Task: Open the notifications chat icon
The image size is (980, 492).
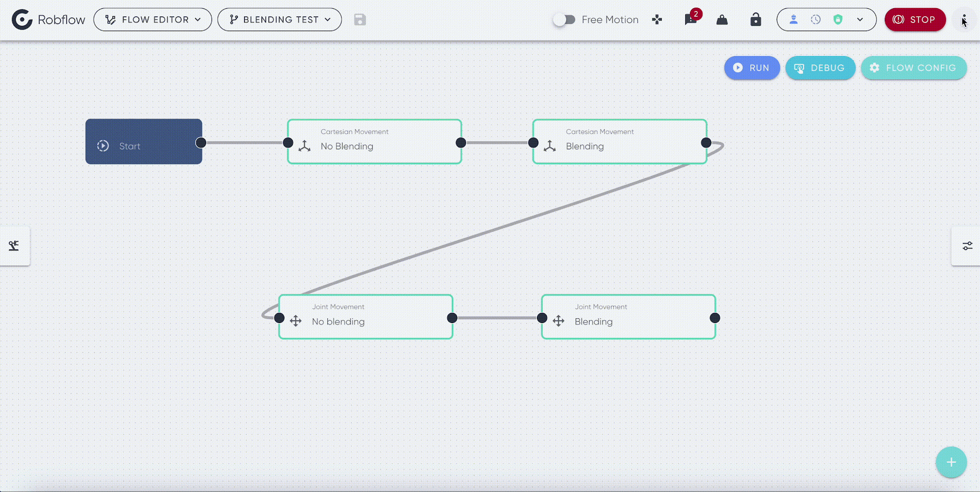Action: [690, 20]
